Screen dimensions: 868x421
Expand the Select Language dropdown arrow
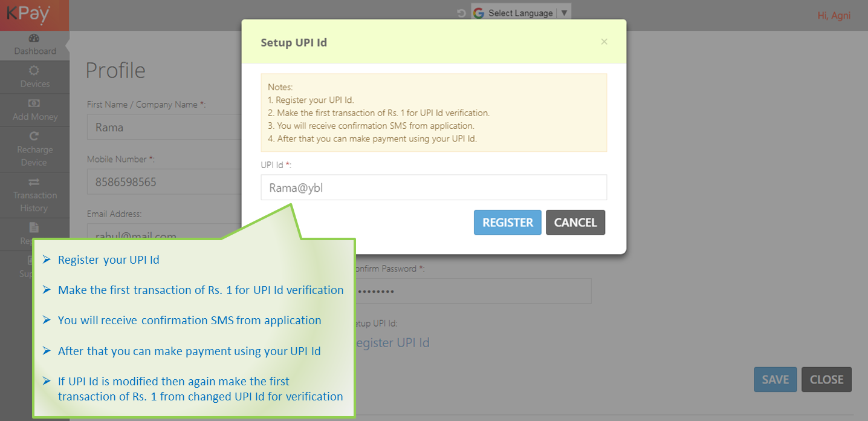[564, 13]
